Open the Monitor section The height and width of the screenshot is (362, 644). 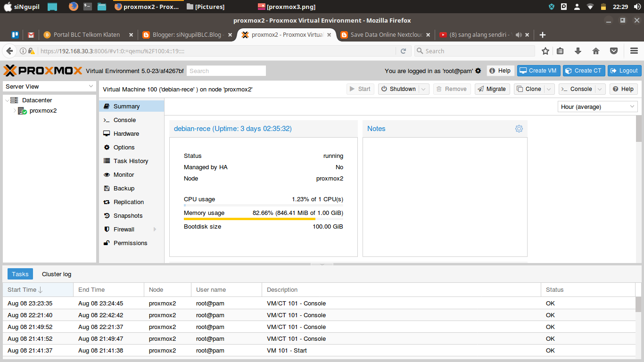(x=132, y=175)
